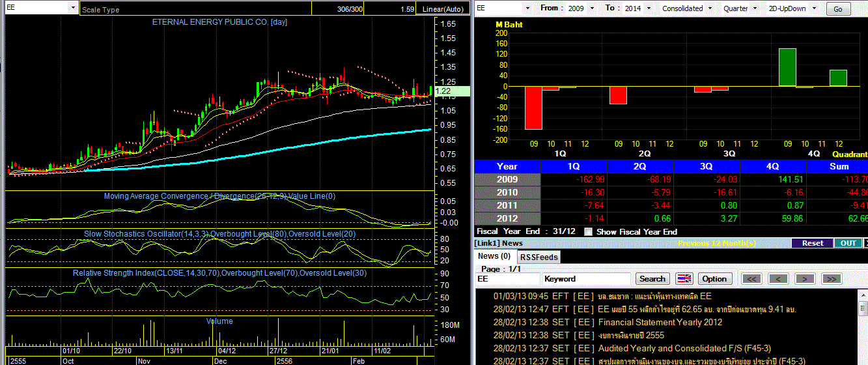Click the 306/300 bar count value
The width and height of the screenshot is (868, 365).
(350, 10)
